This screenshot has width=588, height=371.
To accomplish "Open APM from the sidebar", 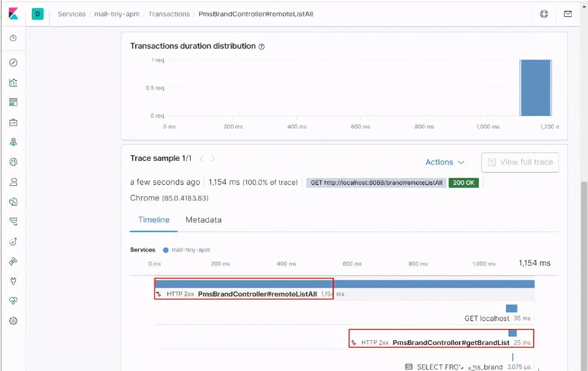I will coord(13,221).
